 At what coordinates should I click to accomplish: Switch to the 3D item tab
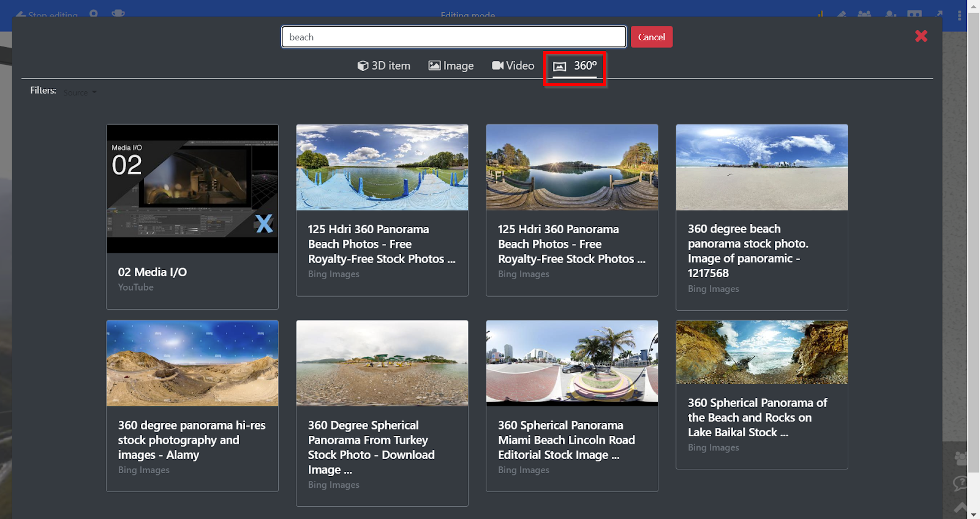pos(384,65)
